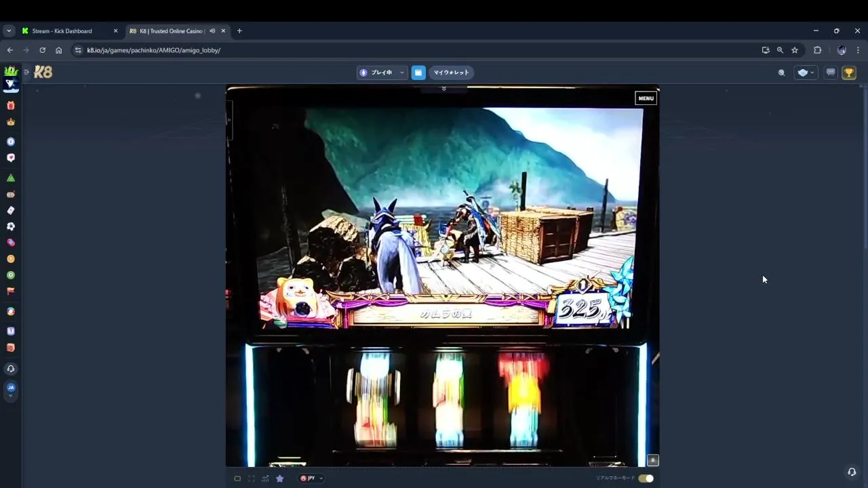Click the floating headset support button
868x488 pixels.
click(852, 472)
